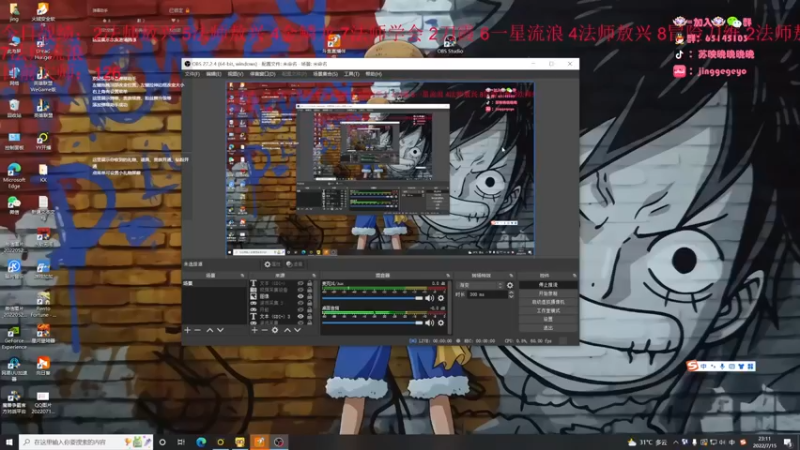Open Task View on the taskbar
Screen dimensions: 800x450
pyautogui.click(x=181, y=442)
